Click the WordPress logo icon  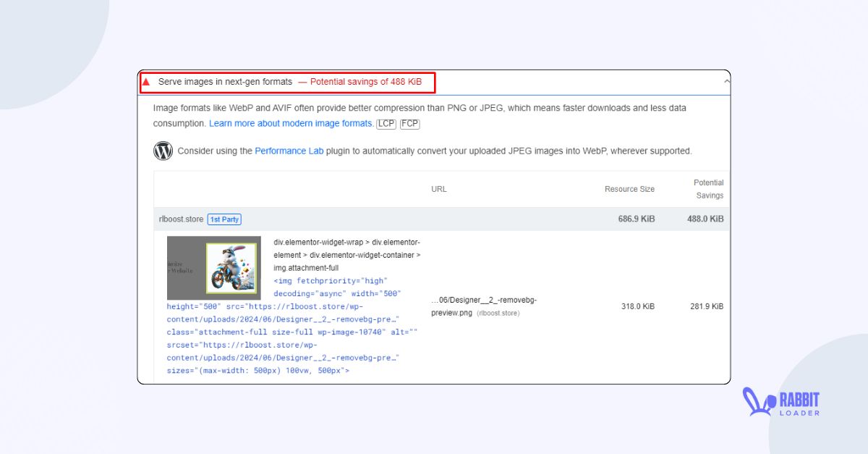[163, 151]
